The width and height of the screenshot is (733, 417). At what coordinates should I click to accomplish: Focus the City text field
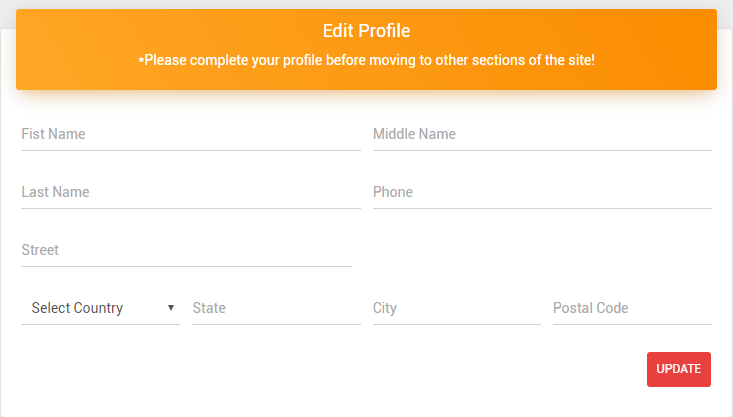point(456,308)
